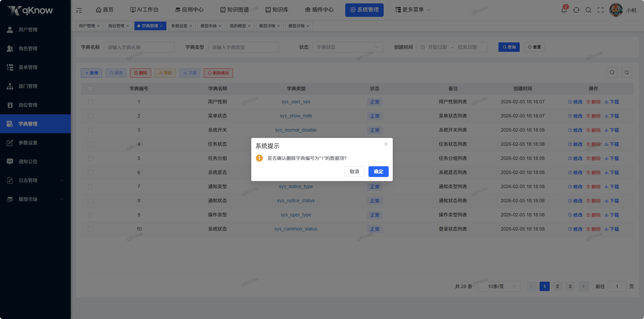Toggle the search panel visibility icon

(x=612, y=72)
